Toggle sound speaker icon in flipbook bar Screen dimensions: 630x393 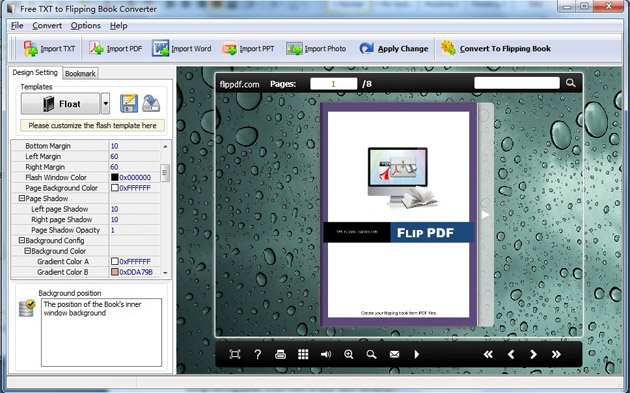(x=326, y=354)
